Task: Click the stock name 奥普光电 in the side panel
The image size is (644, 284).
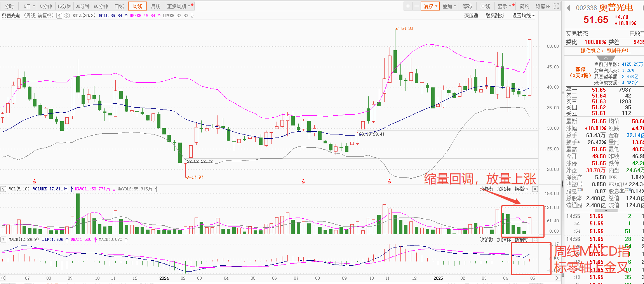Action: point(616,8)
